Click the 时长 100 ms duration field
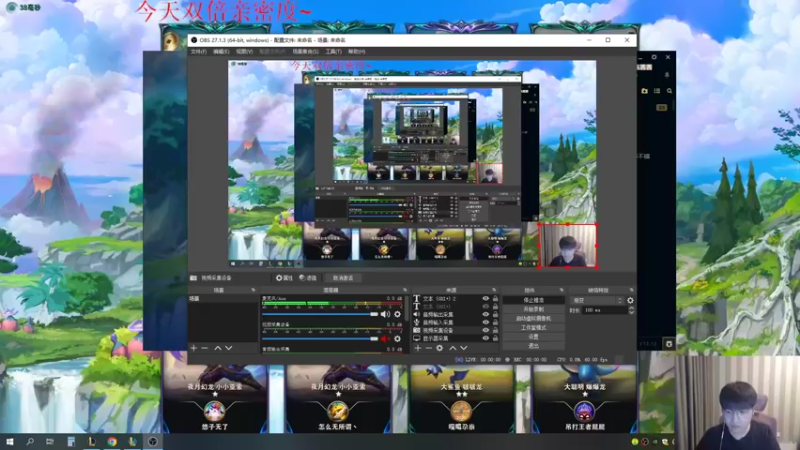800x450 pixels. coord(605,310)
